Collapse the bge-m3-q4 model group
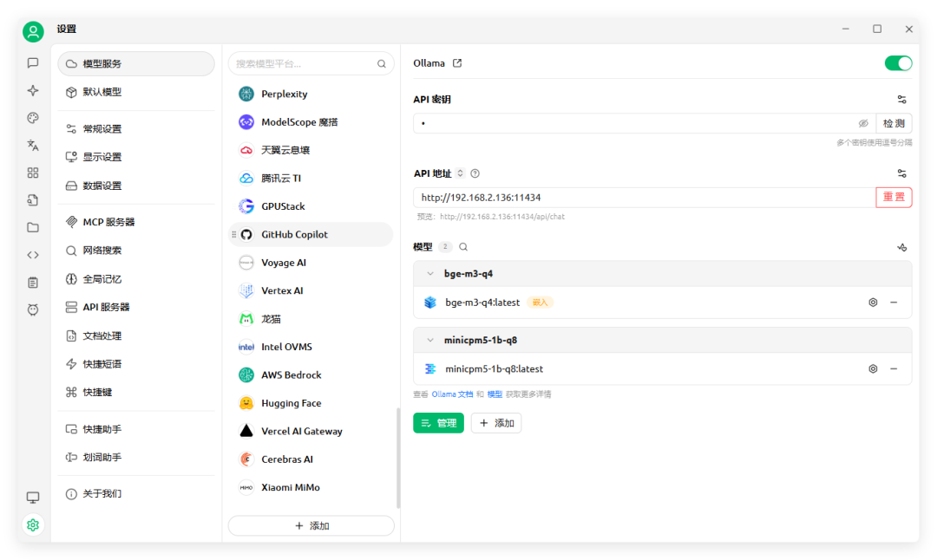This screenshot has height=560, width=937. pos(430,273)
